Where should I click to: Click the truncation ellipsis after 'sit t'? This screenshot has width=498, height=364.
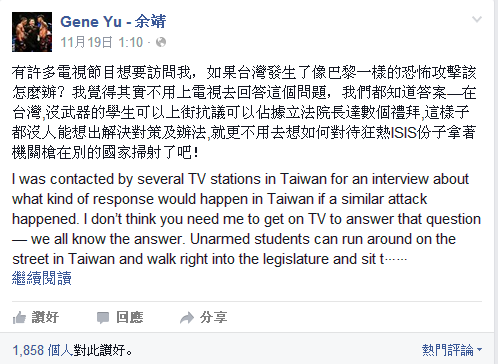[x=396, y=259]
